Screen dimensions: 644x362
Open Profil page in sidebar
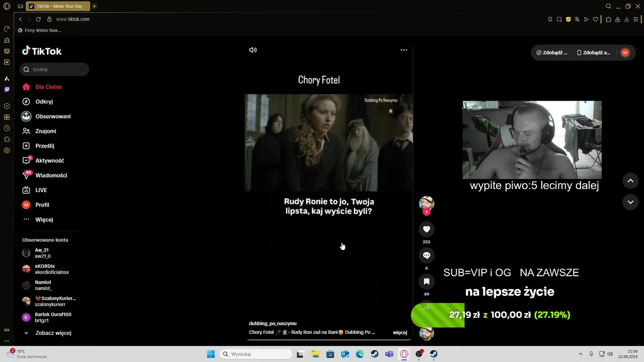click(x=36, y=205)
